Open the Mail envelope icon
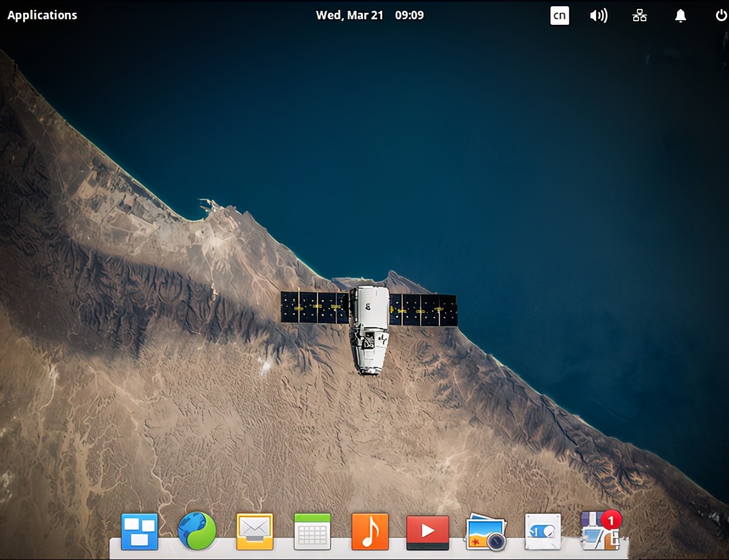Image resolution: width=729 pixels, height=560 pixels. [255, 531]
